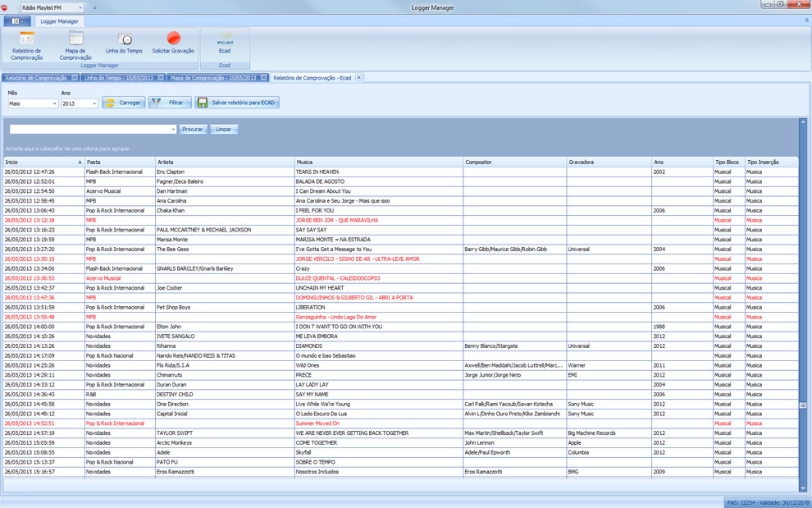Sort by the Artista column header
The width and height of the screenshot is (812, 508).
225,162
